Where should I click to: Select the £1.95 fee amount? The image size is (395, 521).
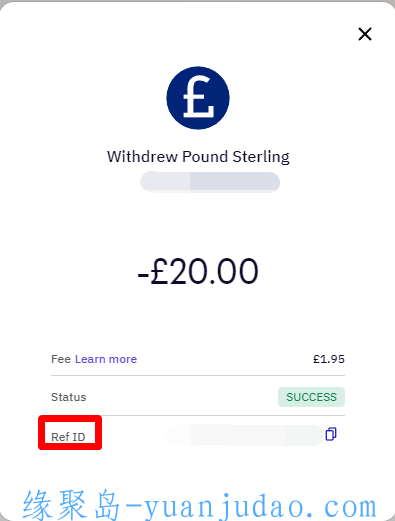[329, 359]
